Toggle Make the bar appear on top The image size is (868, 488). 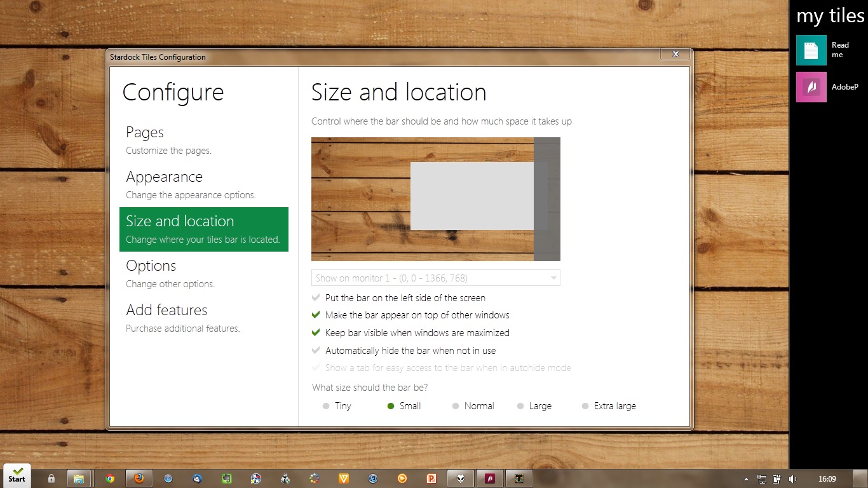[410, 315]
